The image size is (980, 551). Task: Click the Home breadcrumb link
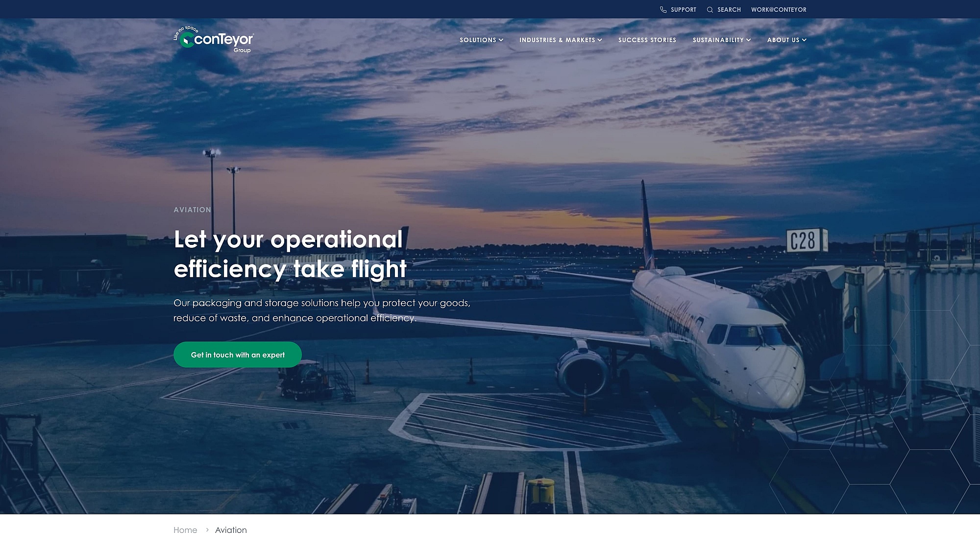tap(186, 530)
